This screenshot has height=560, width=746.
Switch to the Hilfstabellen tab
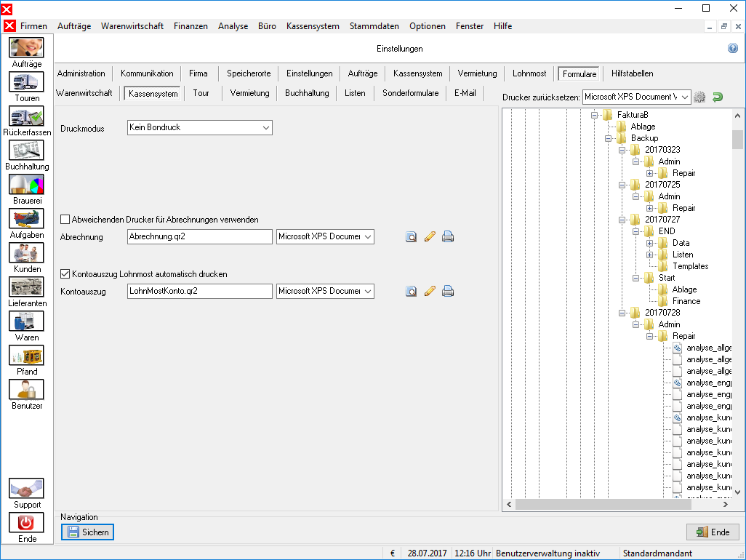[x=633, y=73]
